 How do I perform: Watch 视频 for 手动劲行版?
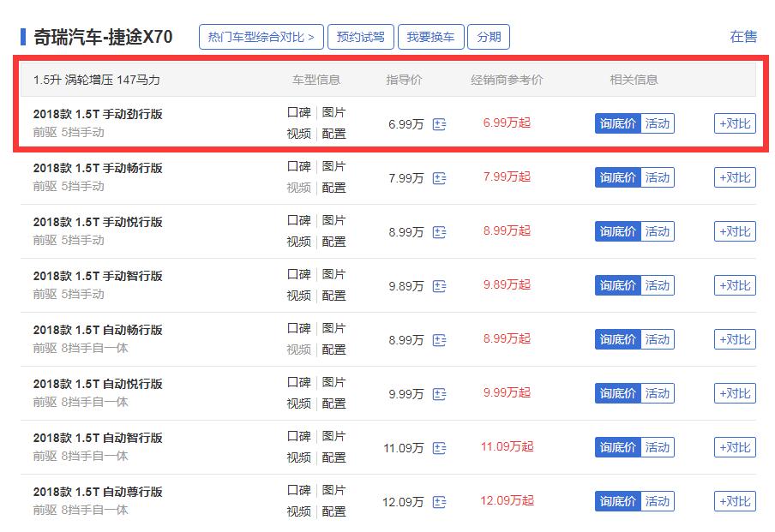pos(299,134)
